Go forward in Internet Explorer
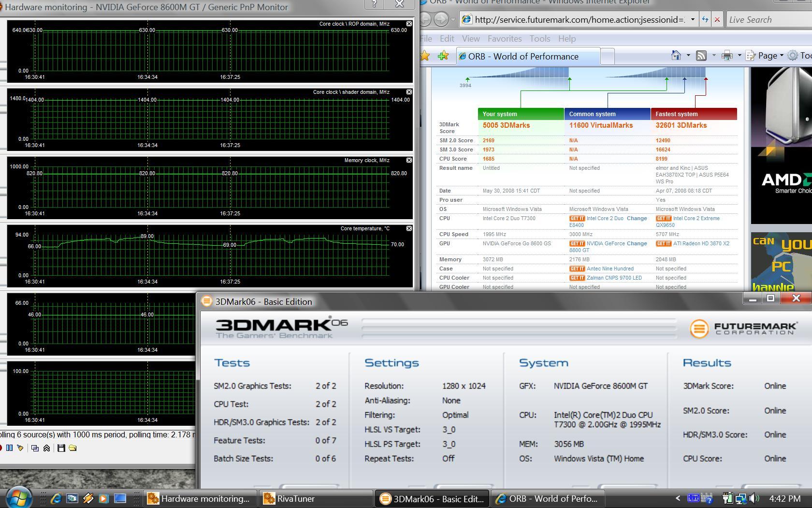812x508 pixels. (x=441, y=19)
